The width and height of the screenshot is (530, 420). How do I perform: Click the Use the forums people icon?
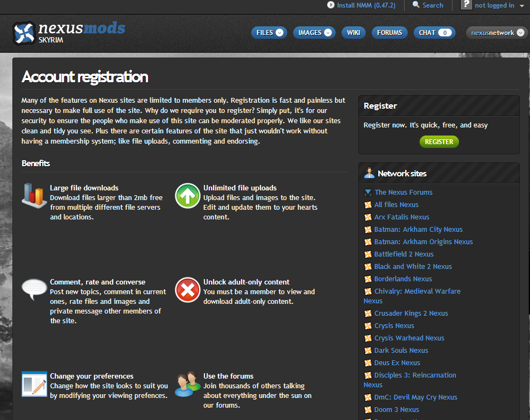[188, 384]
